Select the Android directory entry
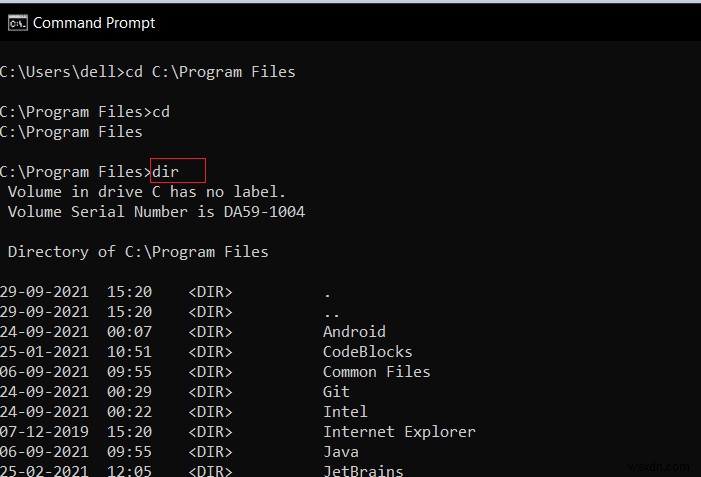The height and width of the screenshot is (477, 701). [354, 332]
